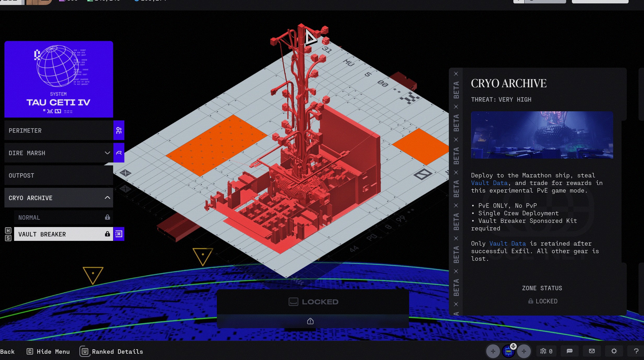Click the plus crew slot left of avatar
The height and width of the screenshot is (360, 644).
[x=493, y=351]
